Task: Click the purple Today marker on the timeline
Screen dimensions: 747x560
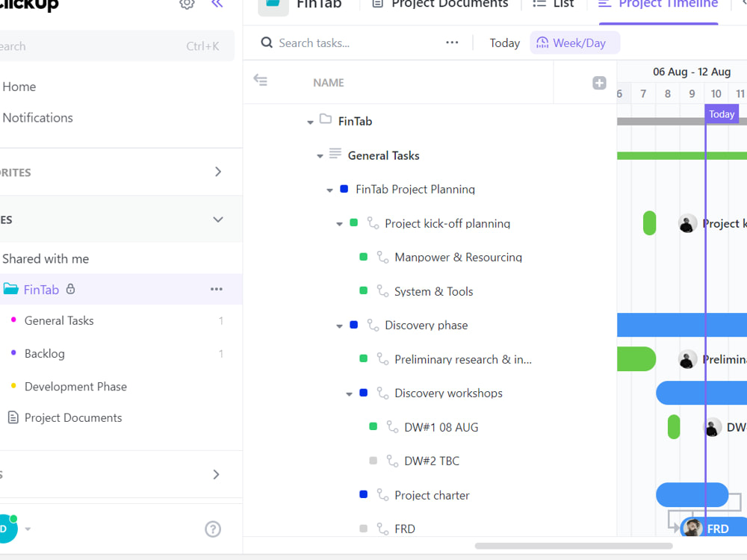Action: coord(722,113)
